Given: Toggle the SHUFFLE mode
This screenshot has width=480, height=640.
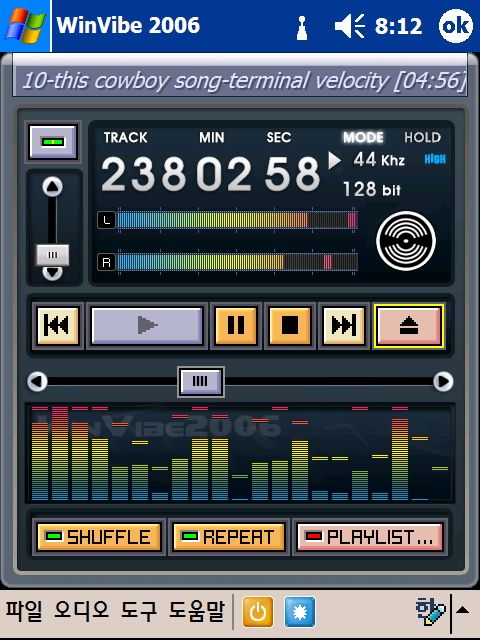Looking at the screenshot, I should tap(99, 537).
